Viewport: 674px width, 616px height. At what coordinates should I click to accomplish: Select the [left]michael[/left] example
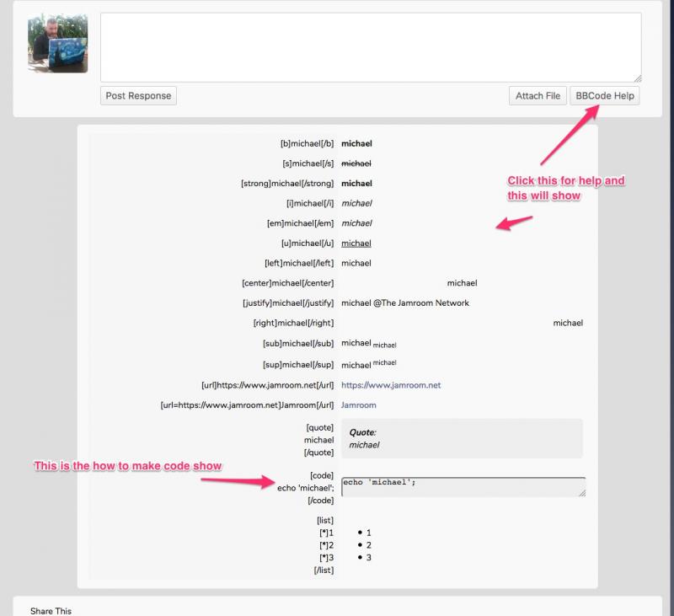(299, 263)
